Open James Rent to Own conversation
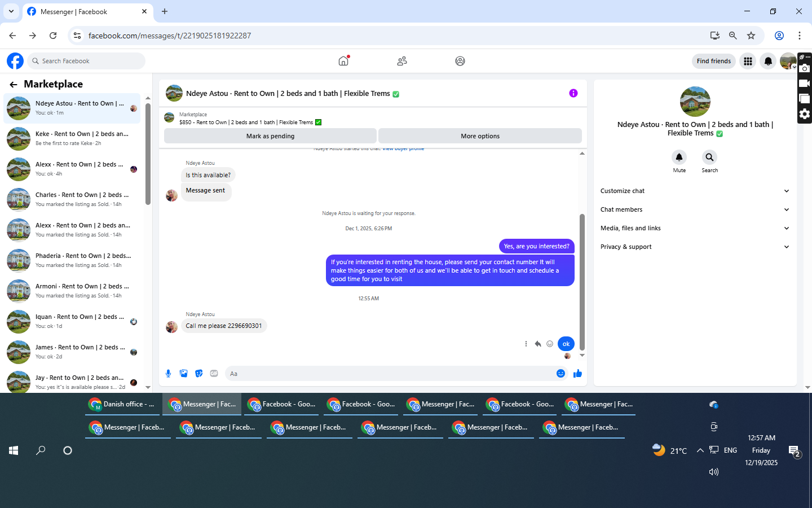Viewport: 812px width, 508px height. 72,352
